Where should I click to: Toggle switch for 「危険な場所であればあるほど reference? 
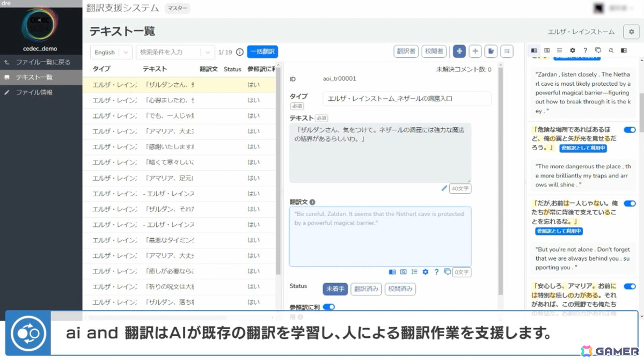point(630,130)
